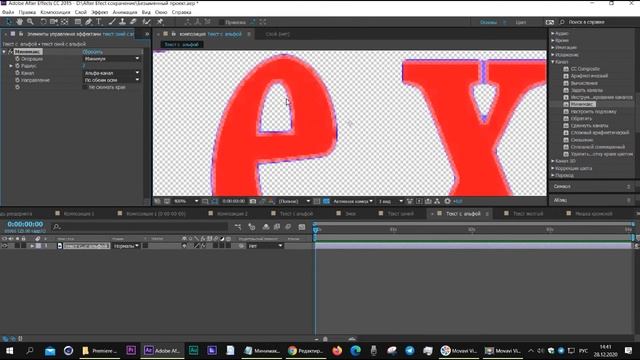Select the Brush tool
This screenshot has width=640, height=360.
coord(112,22)
